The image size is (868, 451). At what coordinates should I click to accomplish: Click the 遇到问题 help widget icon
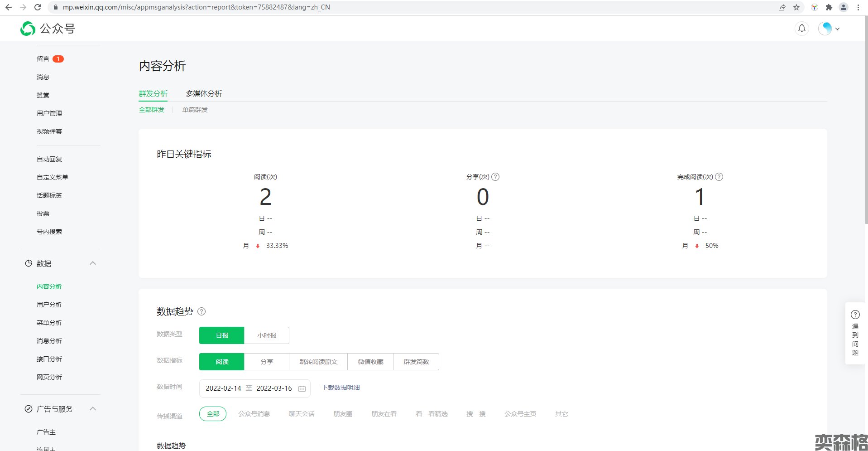855,315
